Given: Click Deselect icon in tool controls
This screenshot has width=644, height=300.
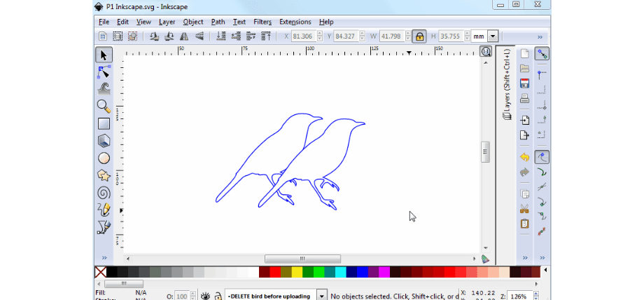Looking at the screenshot, I should 132,36.
